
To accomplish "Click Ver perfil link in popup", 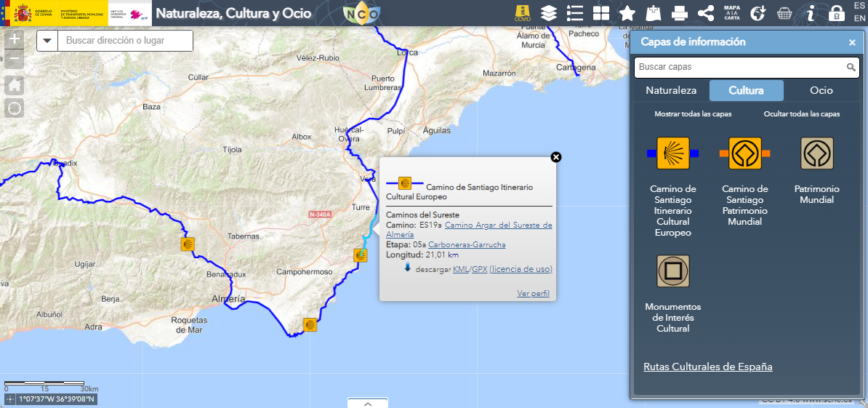I will click(x=533, y=293).
